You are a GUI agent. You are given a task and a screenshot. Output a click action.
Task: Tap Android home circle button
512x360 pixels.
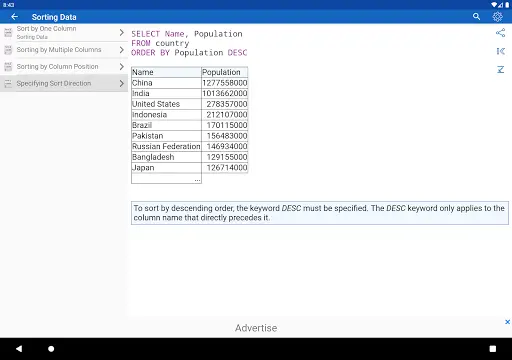[51, 349]
